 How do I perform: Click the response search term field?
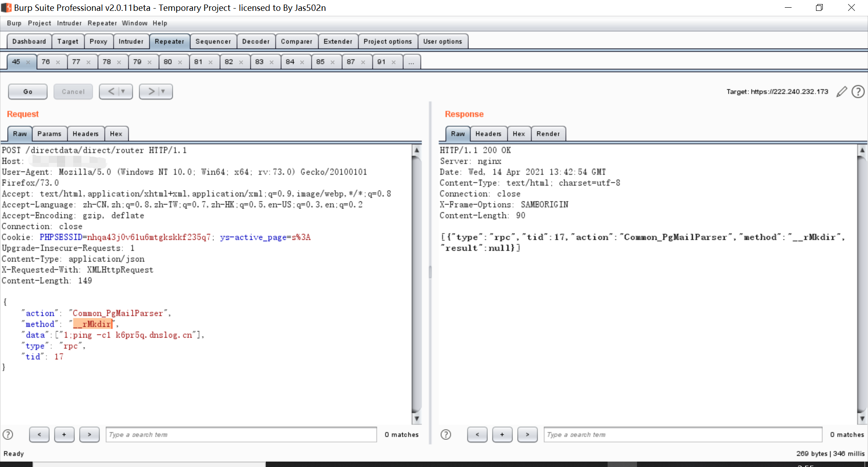(683, 434)
